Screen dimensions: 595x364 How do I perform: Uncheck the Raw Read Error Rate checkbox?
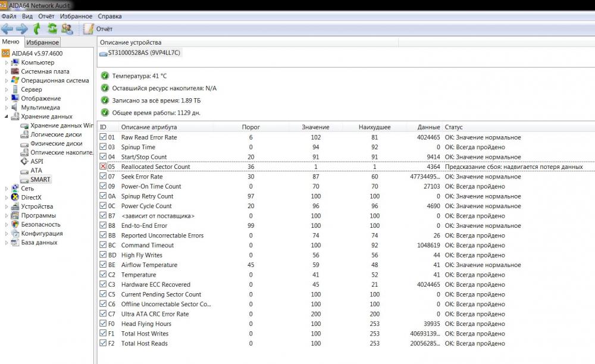103,137
